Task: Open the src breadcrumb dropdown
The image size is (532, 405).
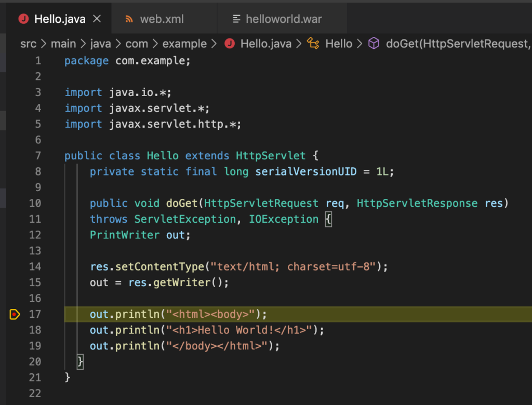Action: [x=28, y=44]
